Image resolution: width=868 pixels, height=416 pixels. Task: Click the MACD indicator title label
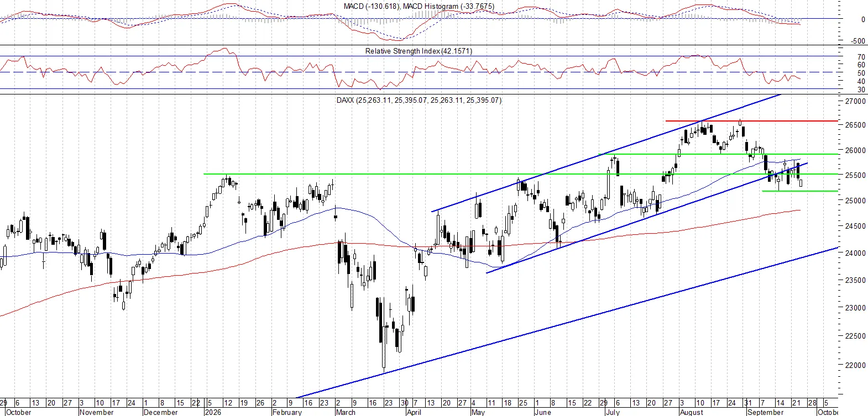point(419,7)
